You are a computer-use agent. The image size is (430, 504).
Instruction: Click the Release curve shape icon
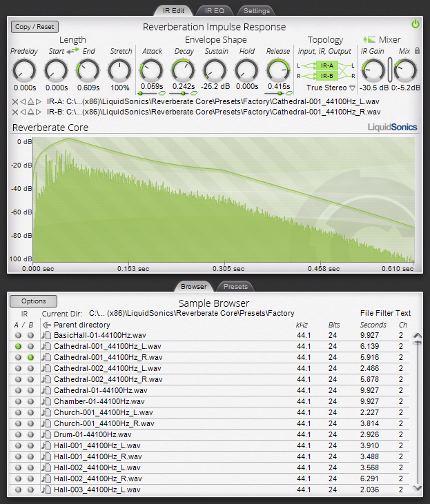pyautogui.click(x=289, y=93)
